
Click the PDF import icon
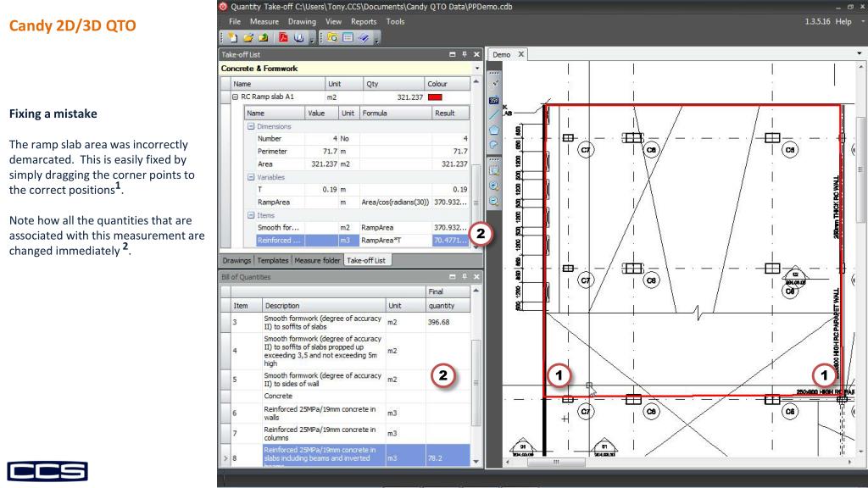[283, 37]
